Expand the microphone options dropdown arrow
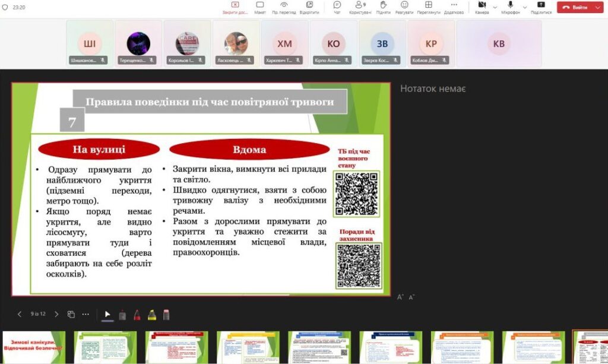 524,8
